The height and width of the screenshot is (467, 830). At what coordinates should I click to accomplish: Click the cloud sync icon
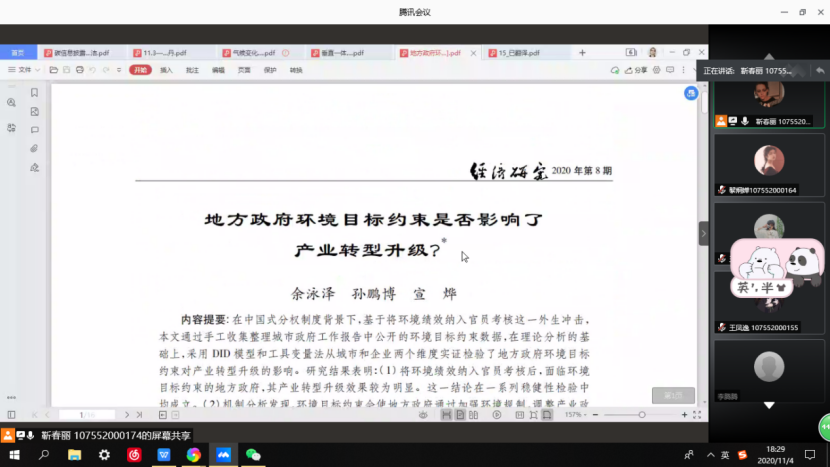pyautogui.click(x=615, y=70)
